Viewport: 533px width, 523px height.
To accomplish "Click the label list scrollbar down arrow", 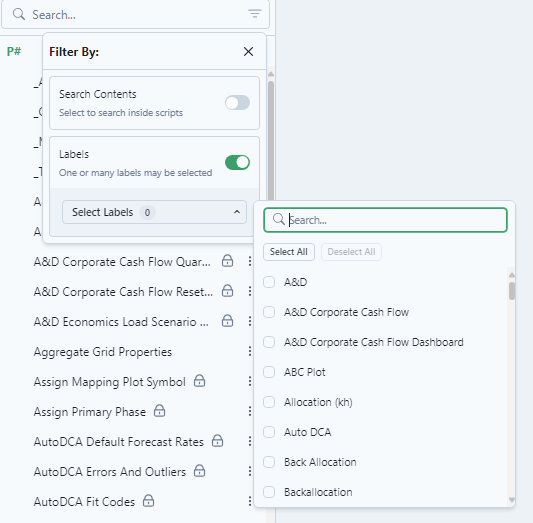I will point(512,500).
